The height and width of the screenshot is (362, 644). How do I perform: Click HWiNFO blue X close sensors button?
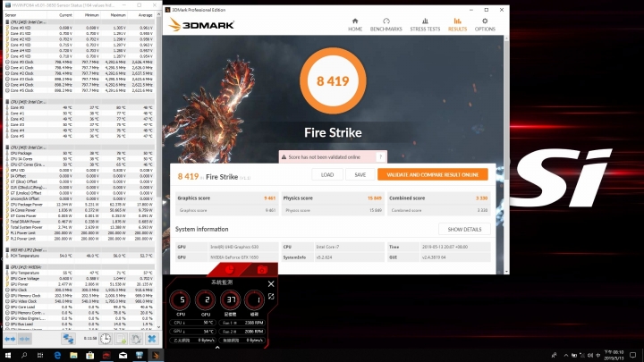[151, 339]
